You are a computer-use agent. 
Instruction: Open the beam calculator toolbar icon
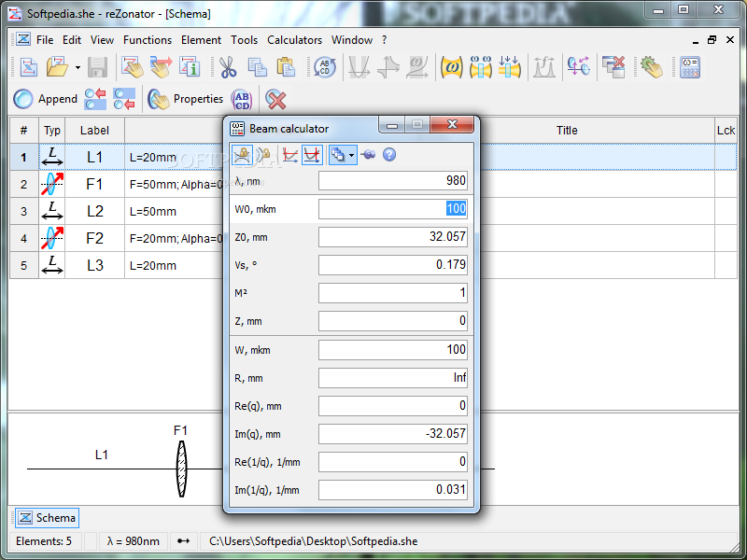click(689, 67)
